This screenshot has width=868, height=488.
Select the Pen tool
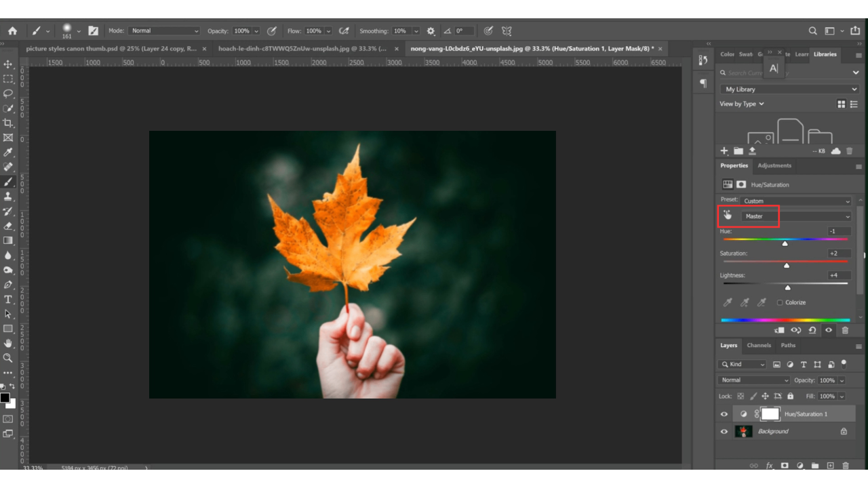pos(8,285)
